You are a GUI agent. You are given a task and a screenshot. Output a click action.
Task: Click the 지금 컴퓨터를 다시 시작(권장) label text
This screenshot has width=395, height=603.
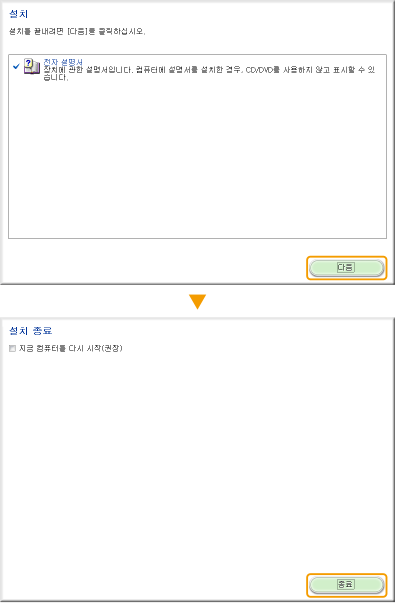click(x=71, y=348)
